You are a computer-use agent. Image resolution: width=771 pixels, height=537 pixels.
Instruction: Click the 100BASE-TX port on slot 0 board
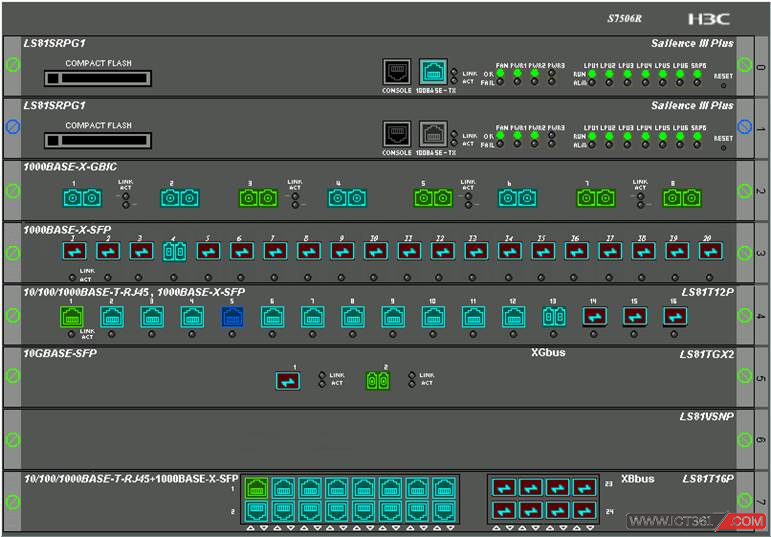point(433,72)
